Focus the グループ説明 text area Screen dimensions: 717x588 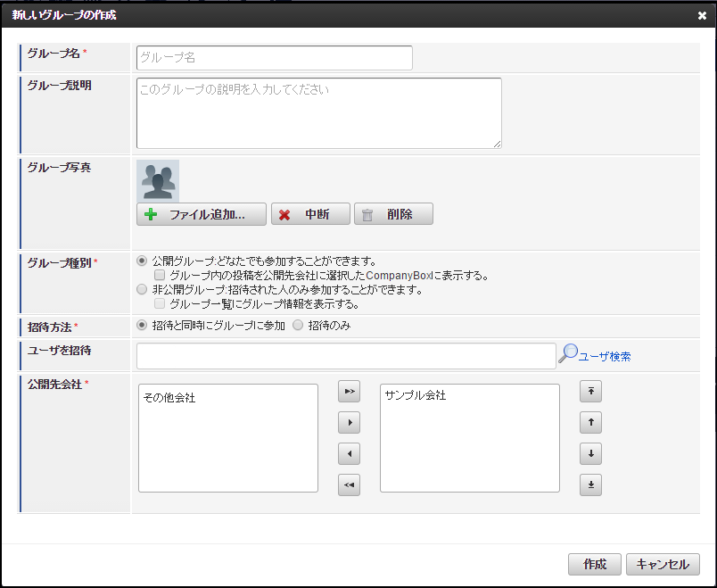(x=318, y=113)
